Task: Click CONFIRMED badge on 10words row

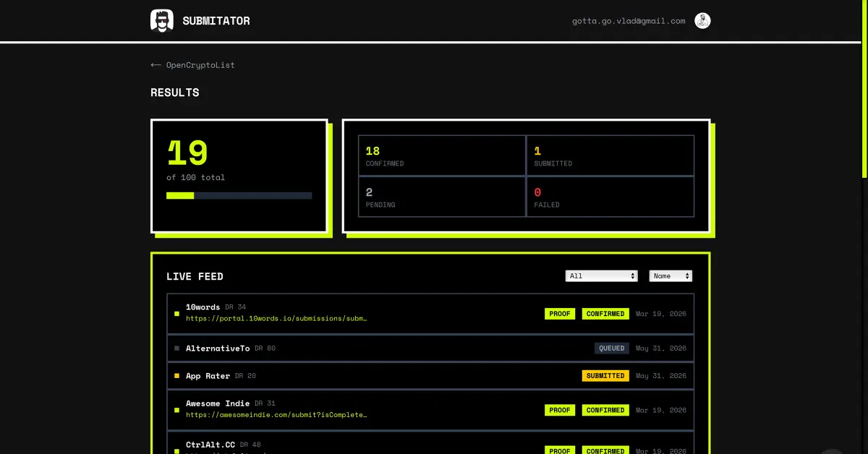Action: pos(605,314)
